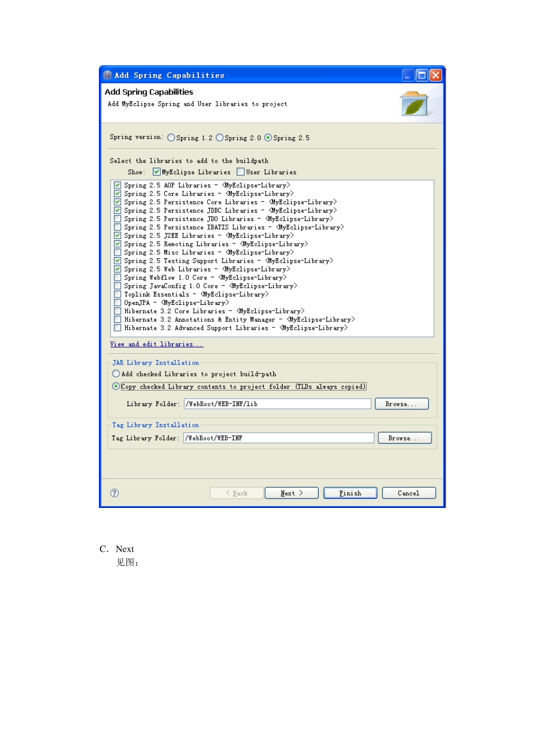Image resolution: width=534 pixels, height=756 pixels.
Task: Select the Spring 2.5 radio button
Action: [x=268, y=137]
